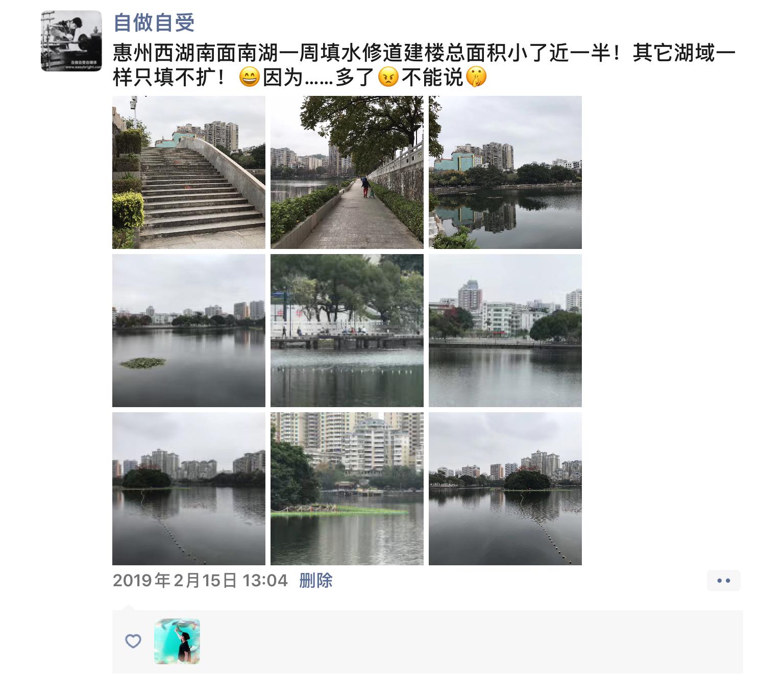Open the 自做自受 profile name link

[x=154, y=22]
